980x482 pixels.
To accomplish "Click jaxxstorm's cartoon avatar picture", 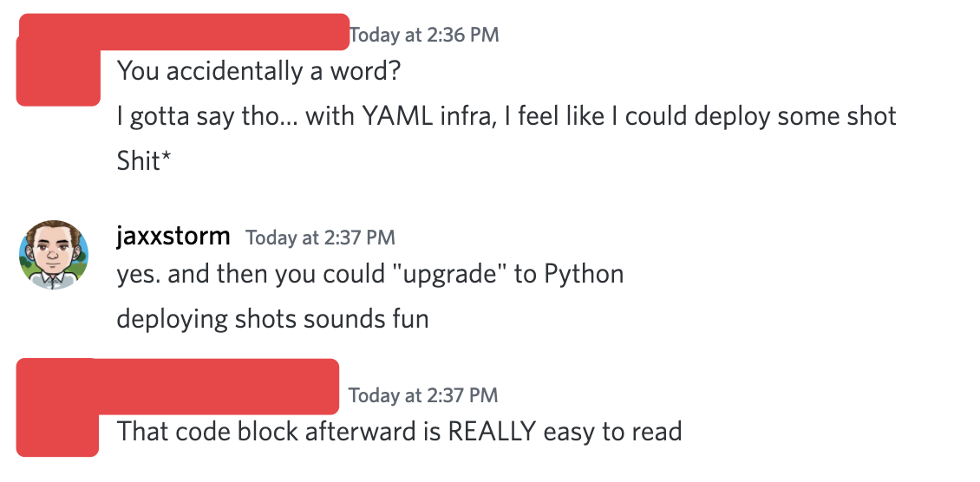I will click(x=54, y=254).
